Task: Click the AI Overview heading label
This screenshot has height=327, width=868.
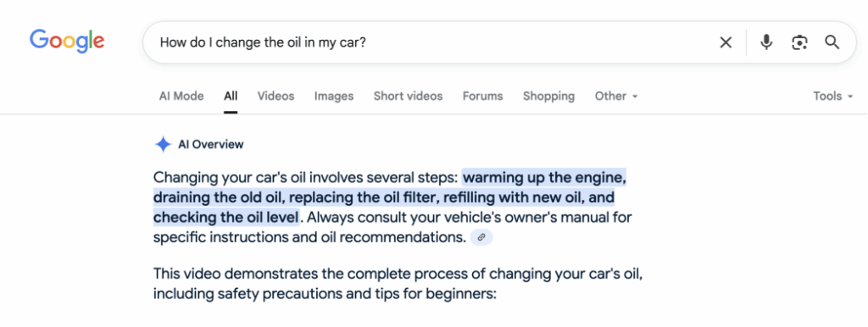Action: 210,145
